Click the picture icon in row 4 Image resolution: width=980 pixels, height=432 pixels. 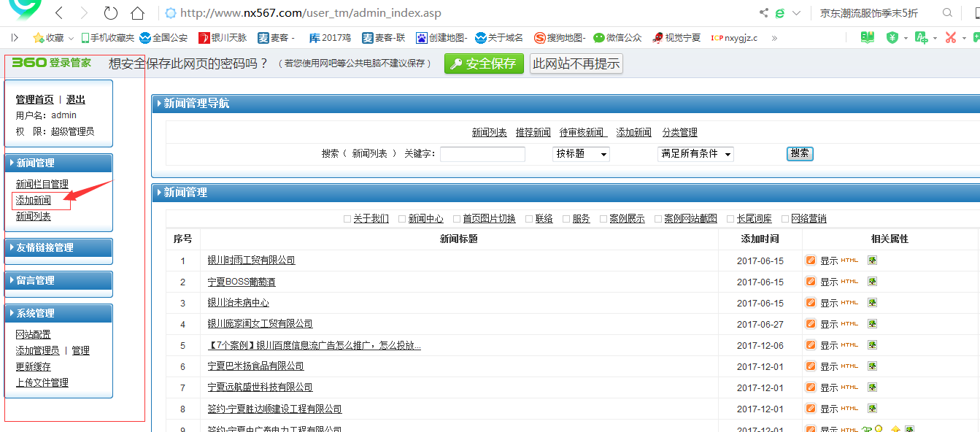click(x=872, y=324)
